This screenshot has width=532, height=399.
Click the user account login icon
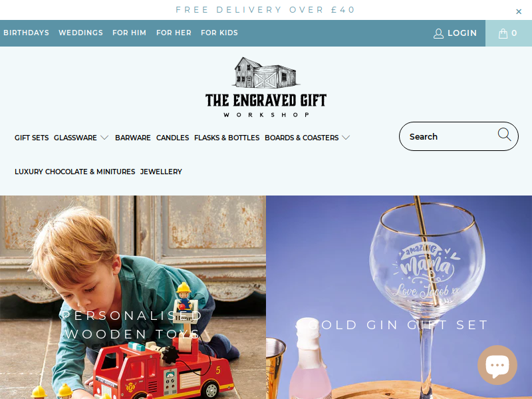pos(438,33)
